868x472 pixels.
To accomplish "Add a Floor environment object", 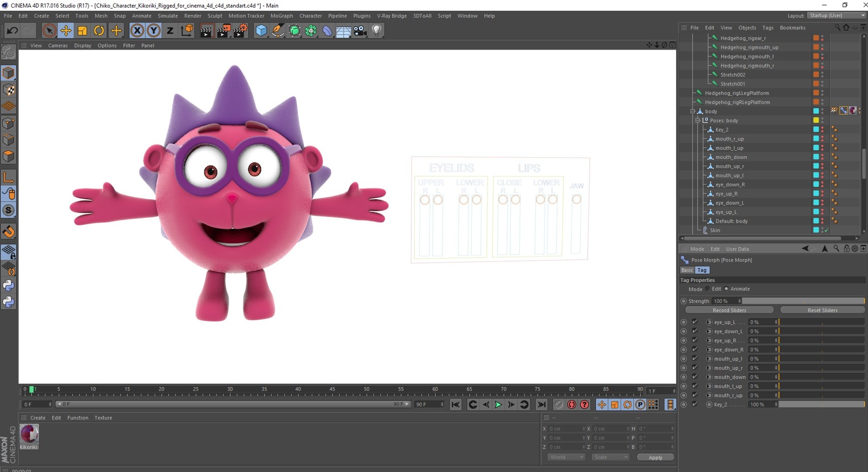I will 344,31.
